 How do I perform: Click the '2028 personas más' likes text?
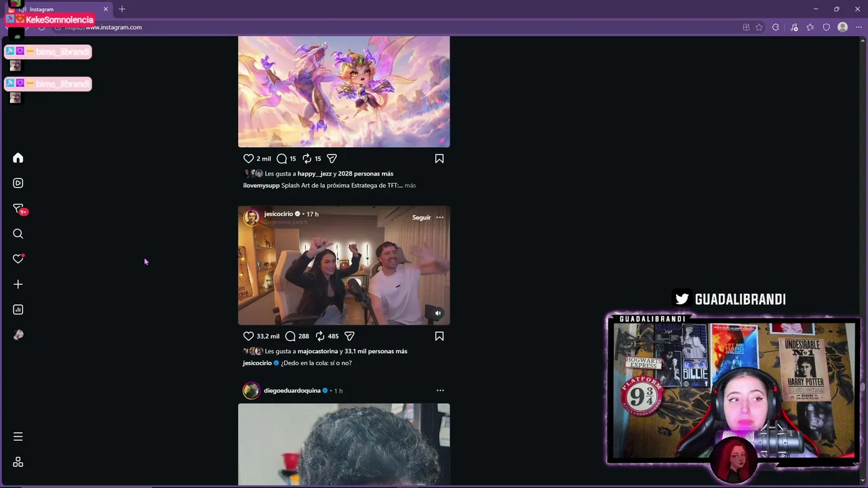[366, 174]
